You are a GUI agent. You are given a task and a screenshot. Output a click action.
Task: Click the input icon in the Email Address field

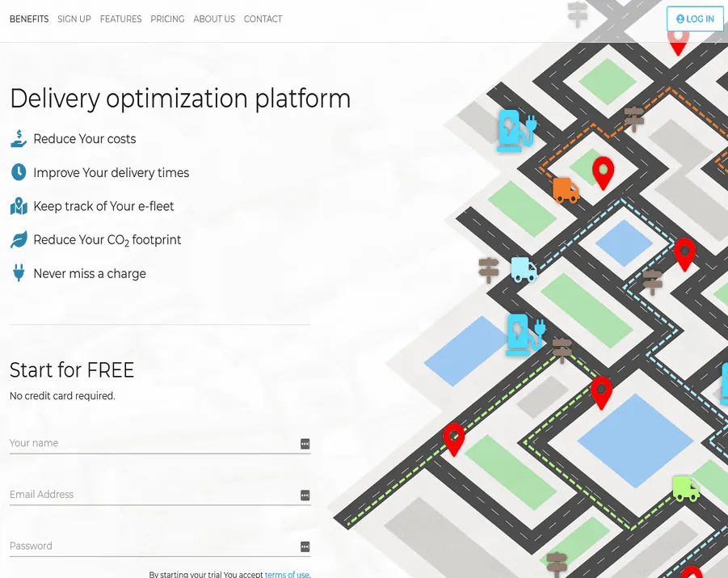[x=305, y=495]
